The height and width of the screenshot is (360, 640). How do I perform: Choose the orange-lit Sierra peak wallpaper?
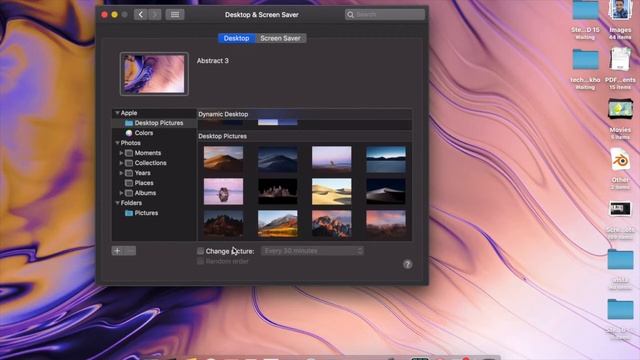coord(331,223)
